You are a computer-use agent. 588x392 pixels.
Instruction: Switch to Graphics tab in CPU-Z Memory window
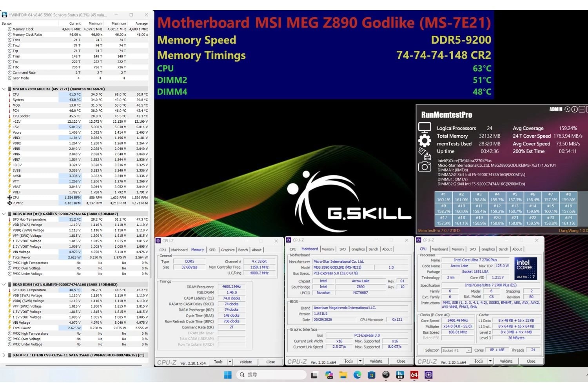coord(227,250)
